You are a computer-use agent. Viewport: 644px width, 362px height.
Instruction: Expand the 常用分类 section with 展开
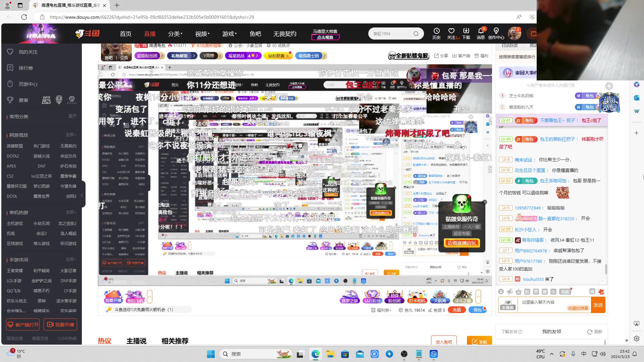click(x=72, y=116)
